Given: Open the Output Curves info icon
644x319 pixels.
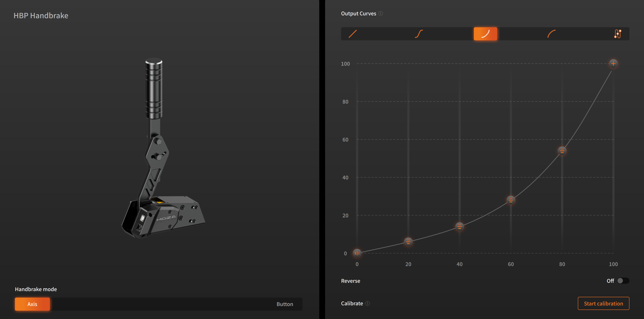Looking at the screenshot, I should coord(381,13).
